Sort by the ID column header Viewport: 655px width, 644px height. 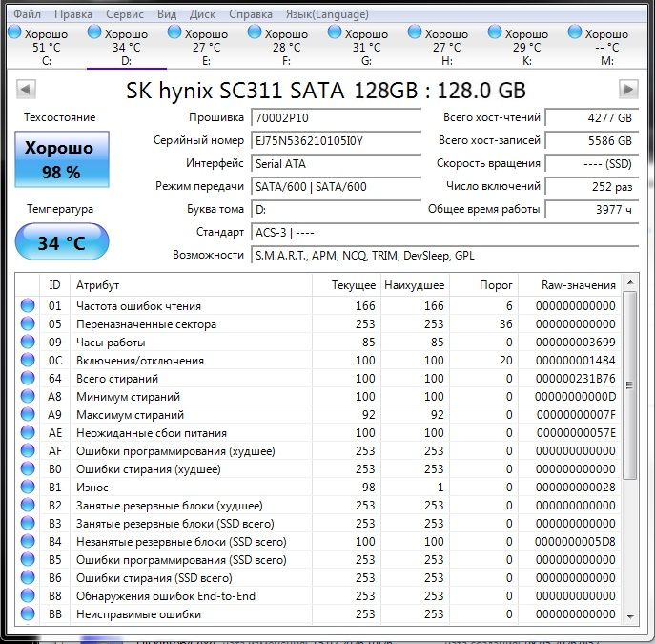[54, 285]
